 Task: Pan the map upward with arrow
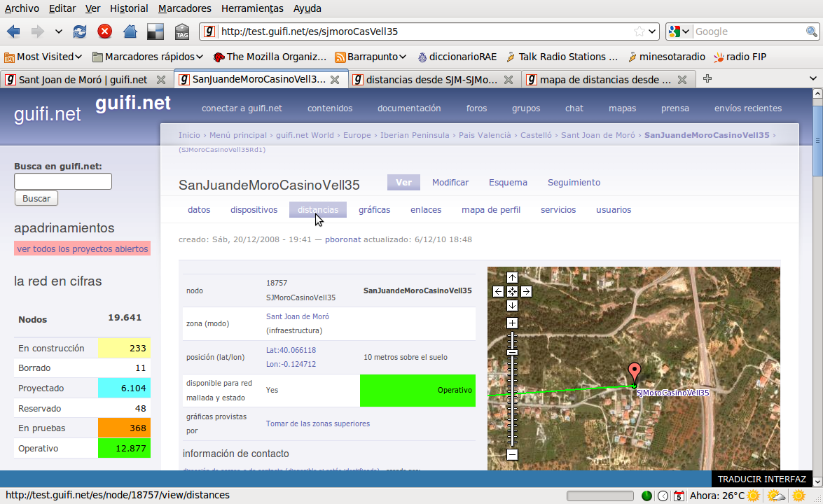click(512, 277)
